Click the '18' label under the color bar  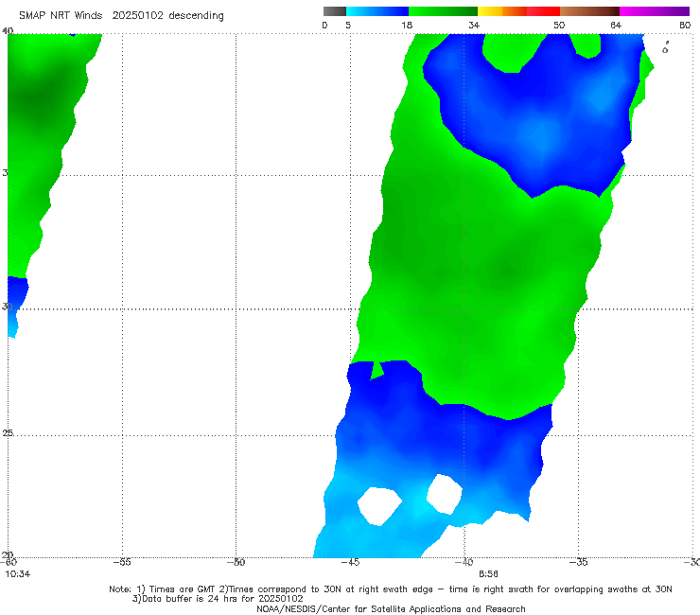tap(407, 26)
